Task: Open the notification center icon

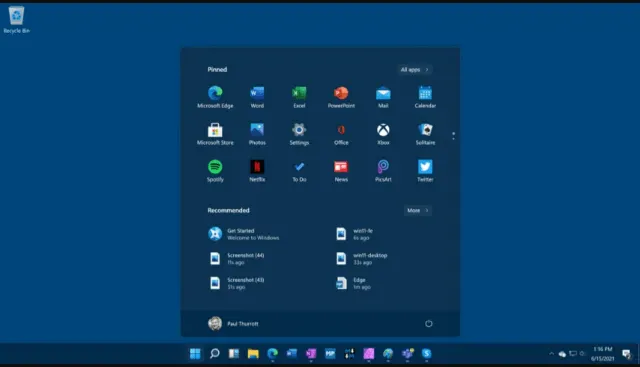Action: (x=627, y=354)
